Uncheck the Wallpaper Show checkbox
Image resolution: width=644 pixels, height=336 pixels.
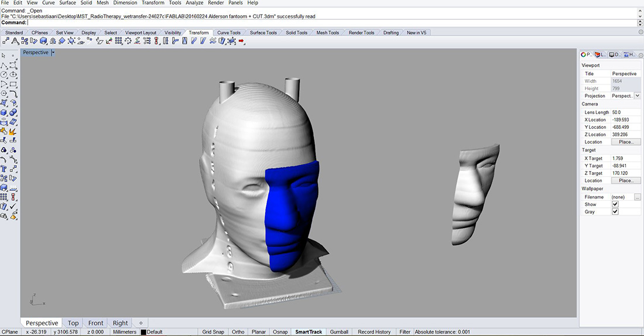point(615,204)
